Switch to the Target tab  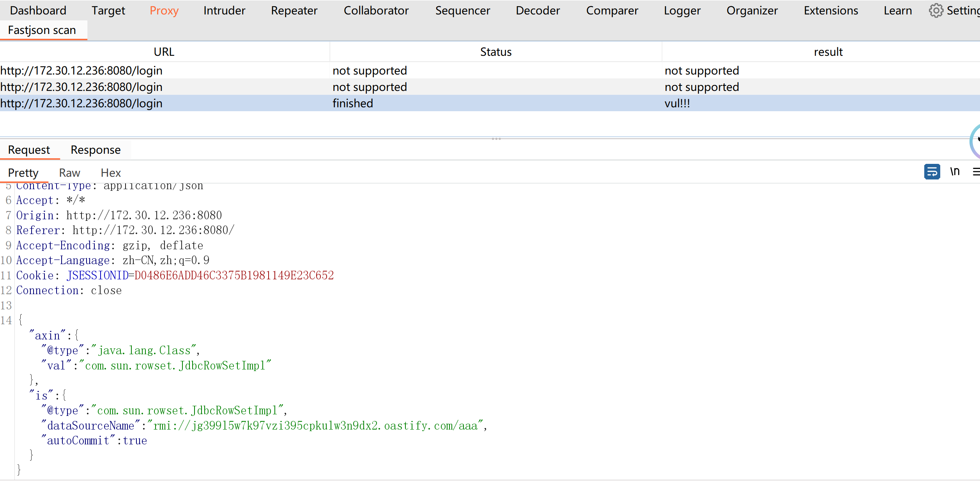[108, 11]
